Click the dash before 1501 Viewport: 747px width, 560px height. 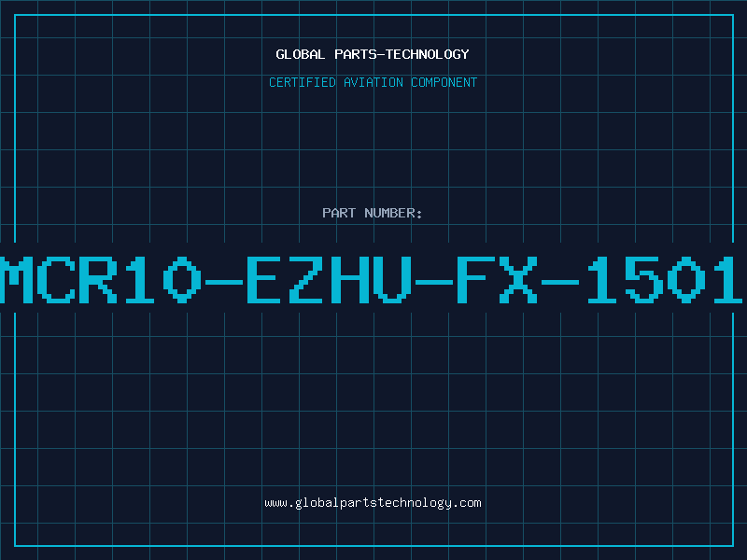tap(560, 282)
